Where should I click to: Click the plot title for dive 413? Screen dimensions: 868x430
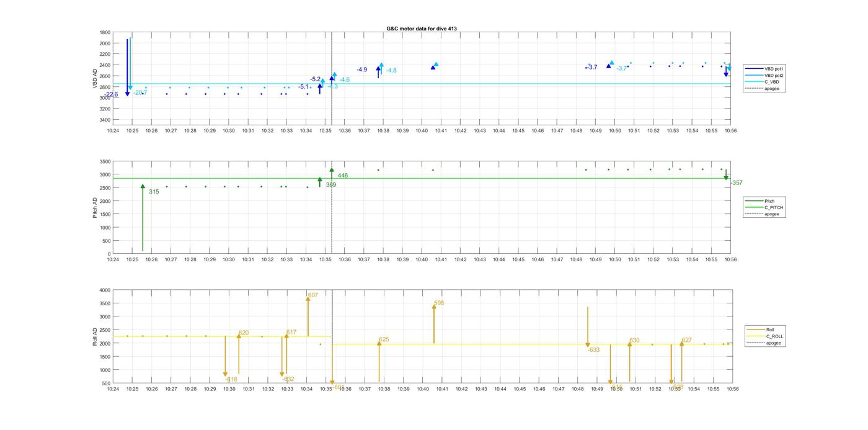[422, 29]
